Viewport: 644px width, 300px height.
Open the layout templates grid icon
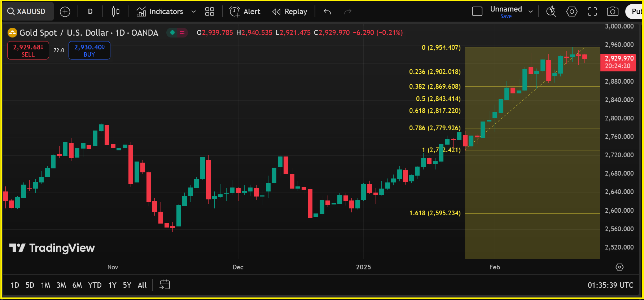tap(210, 12)
